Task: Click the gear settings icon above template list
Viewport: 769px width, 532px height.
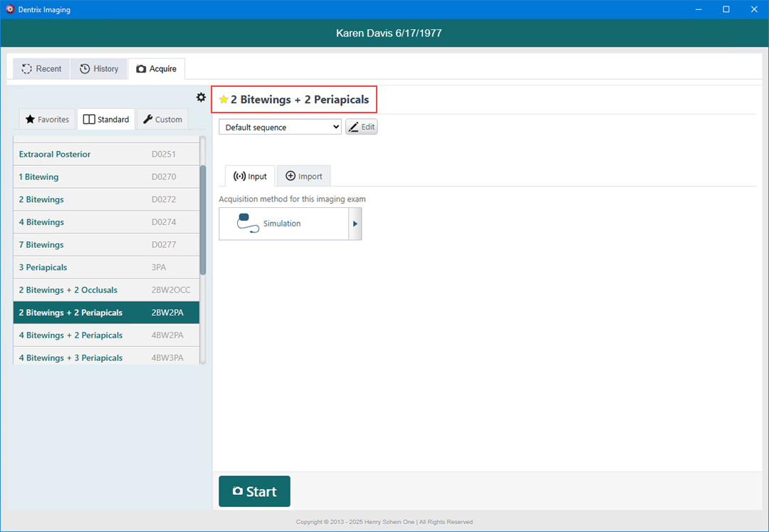Action: point(201,98)
